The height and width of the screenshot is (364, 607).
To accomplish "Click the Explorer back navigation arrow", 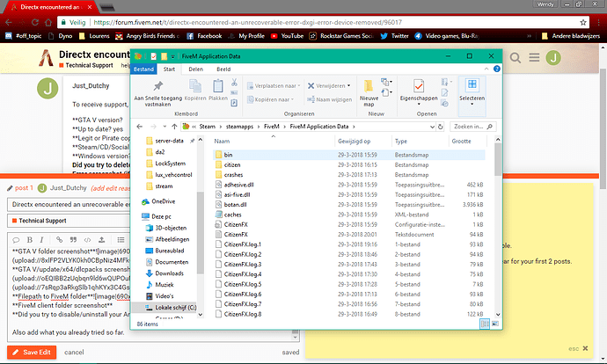I will (x=140, y=127).
